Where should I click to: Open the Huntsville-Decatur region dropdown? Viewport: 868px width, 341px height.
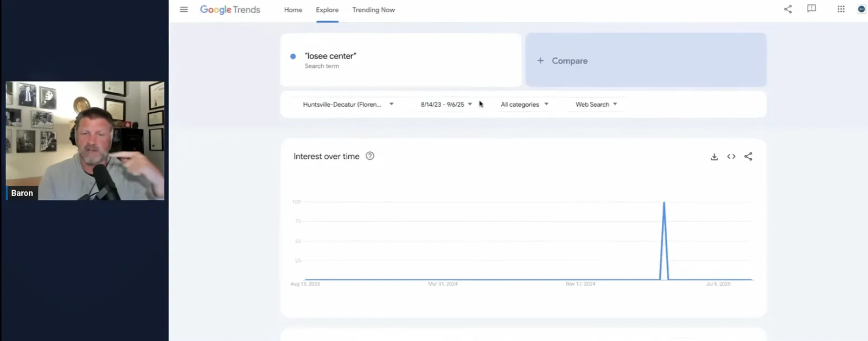pyautogui.click(x=348, y=105)
